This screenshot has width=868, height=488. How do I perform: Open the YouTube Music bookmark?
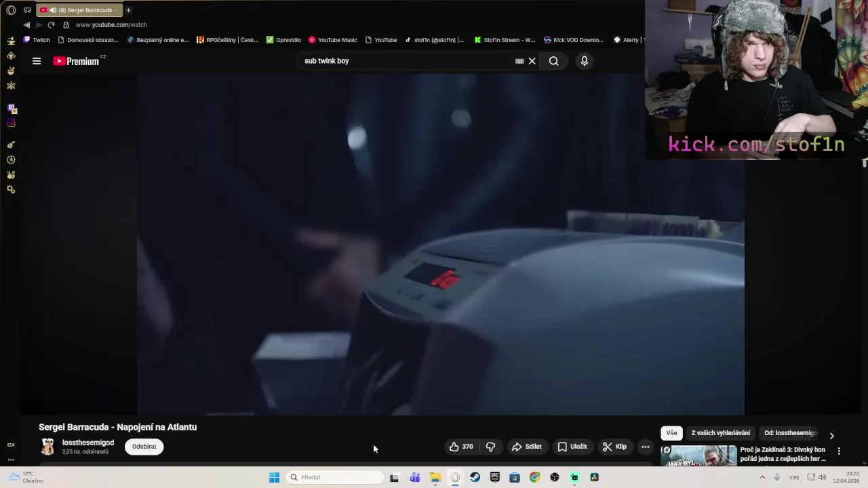coord(333,40)
